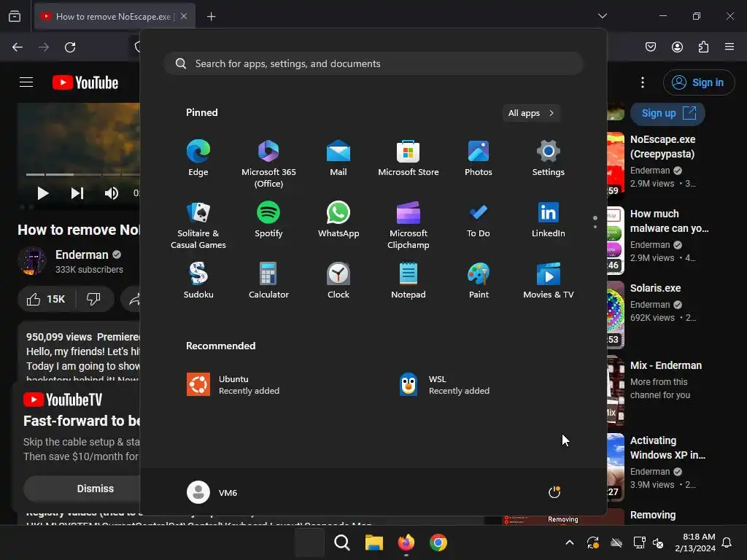Open Firefox application menu
The width and height of the screenshot is (747, 560).
pyautogui.click(x=729, y=47)
